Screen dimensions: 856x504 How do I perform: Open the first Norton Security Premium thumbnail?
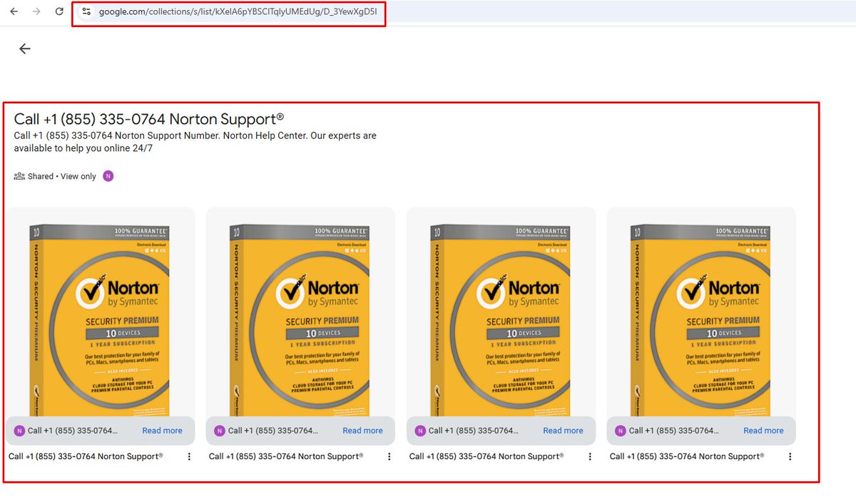pyautogui.click(x=101, y=312)
